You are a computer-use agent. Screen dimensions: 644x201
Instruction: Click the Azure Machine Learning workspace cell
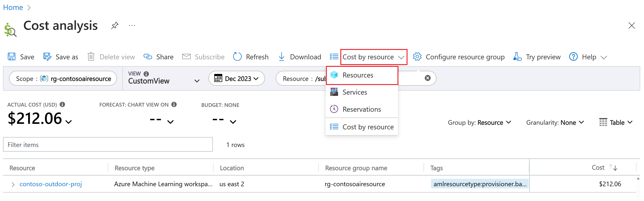pyautogui.click(x=163, y=184)
